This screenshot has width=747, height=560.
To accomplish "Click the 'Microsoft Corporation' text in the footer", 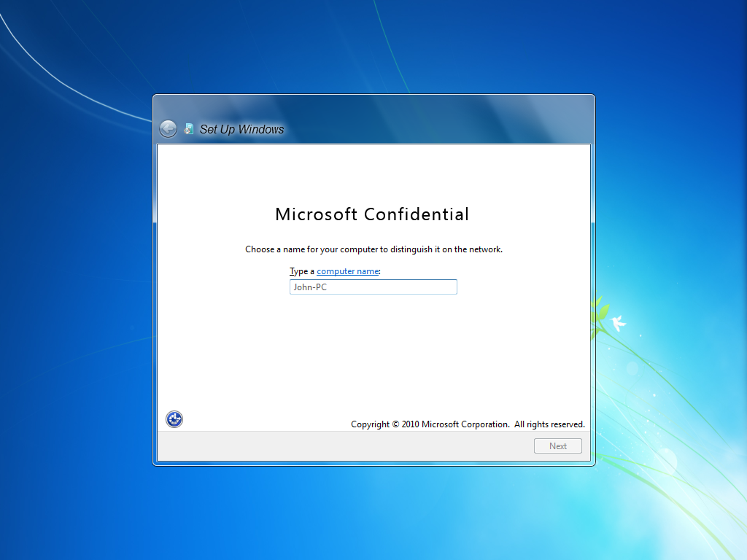I will [465, 424].
